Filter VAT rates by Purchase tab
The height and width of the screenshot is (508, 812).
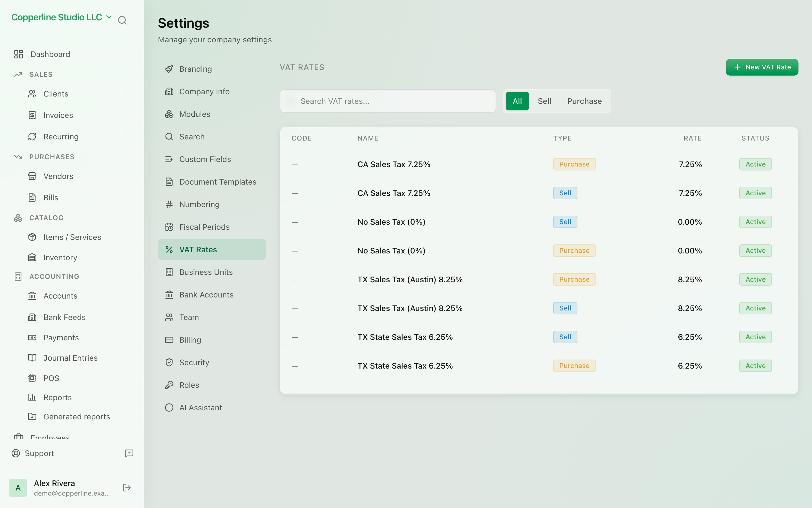pos(584,101)
